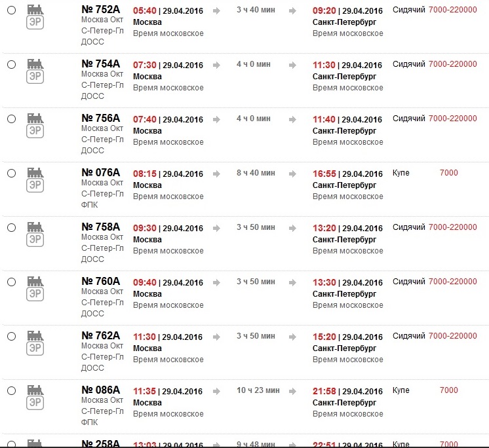Click locomotive icon for train 752А

[x=35, y=9]
